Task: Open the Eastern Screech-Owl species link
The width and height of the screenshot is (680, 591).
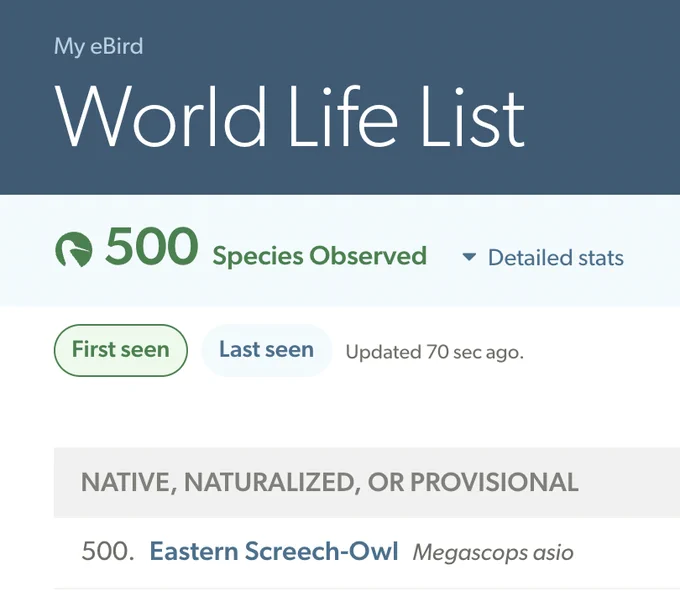Action: point(274,551)
